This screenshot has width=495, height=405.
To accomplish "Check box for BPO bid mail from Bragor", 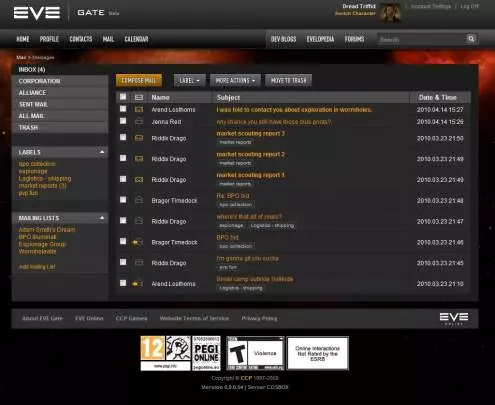I will 123,241.
